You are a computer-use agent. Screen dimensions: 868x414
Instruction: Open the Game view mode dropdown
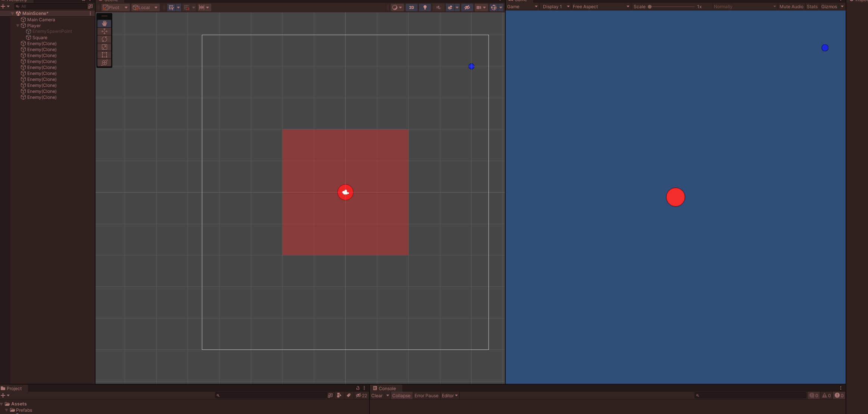(522, 7)
